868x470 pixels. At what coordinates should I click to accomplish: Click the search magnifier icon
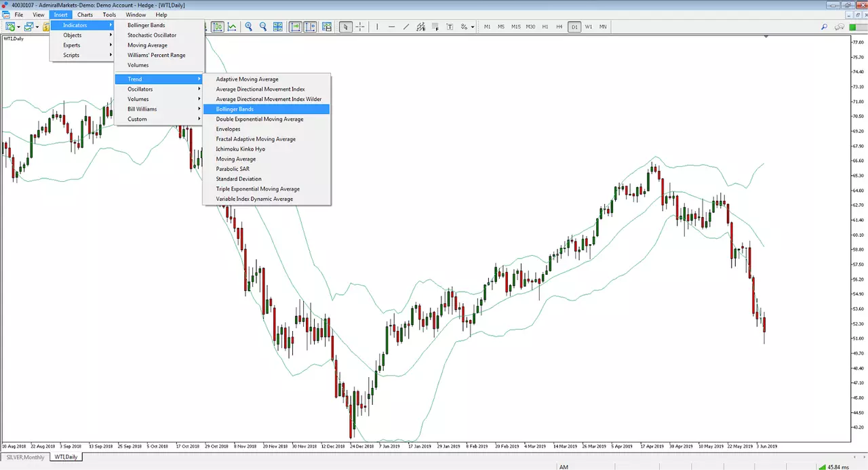click(x=824, y=26)
